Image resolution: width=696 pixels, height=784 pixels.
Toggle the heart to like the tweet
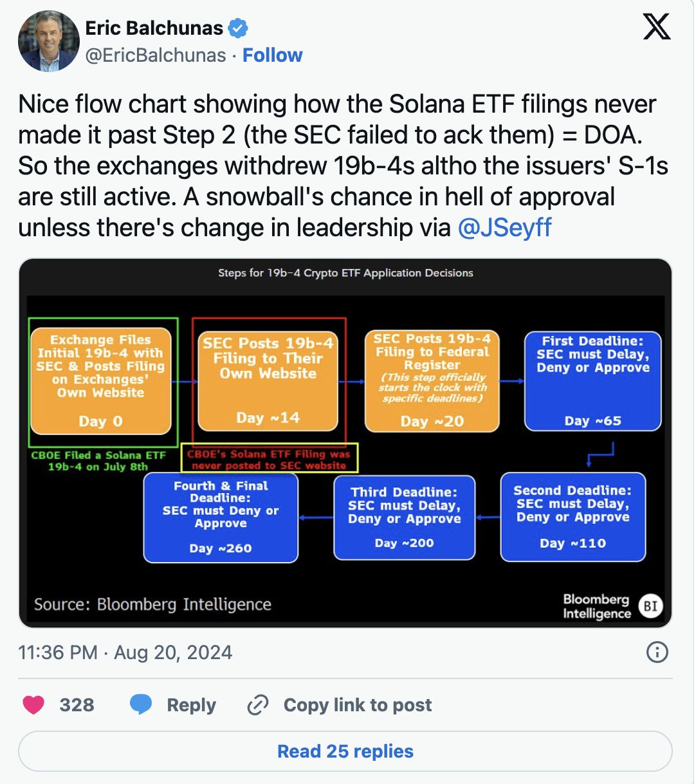pyautogui.click(x=33, y=705)
